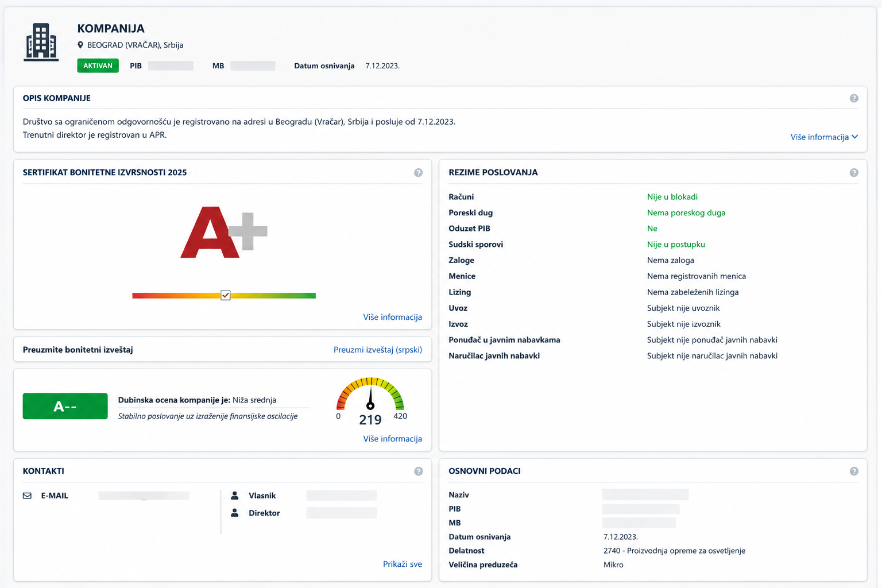Open Više informacija under score gauge
This screenshot has width=882, height=588.
(393, 439)
